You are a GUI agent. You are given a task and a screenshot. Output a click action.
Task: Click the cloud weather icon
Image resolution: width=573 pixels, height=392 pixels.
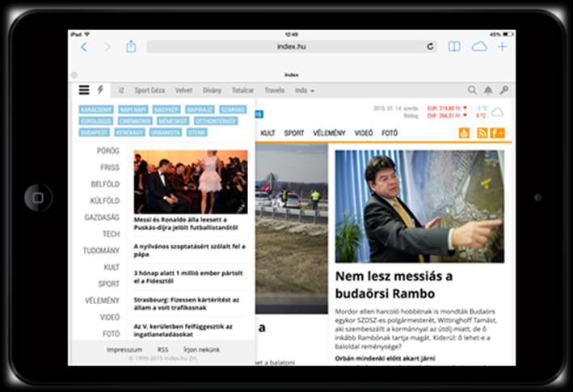pyautogui.click(x=497, y=112)
